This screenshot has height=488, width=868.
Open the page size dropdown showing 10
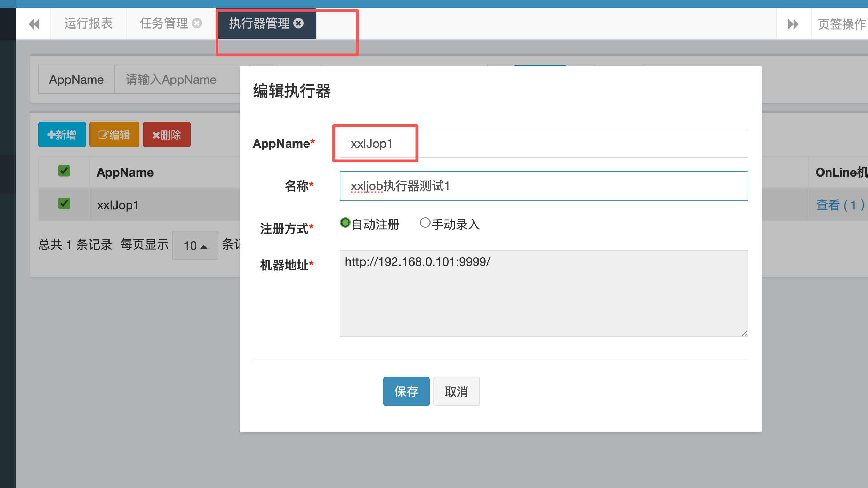click(195, 246)
